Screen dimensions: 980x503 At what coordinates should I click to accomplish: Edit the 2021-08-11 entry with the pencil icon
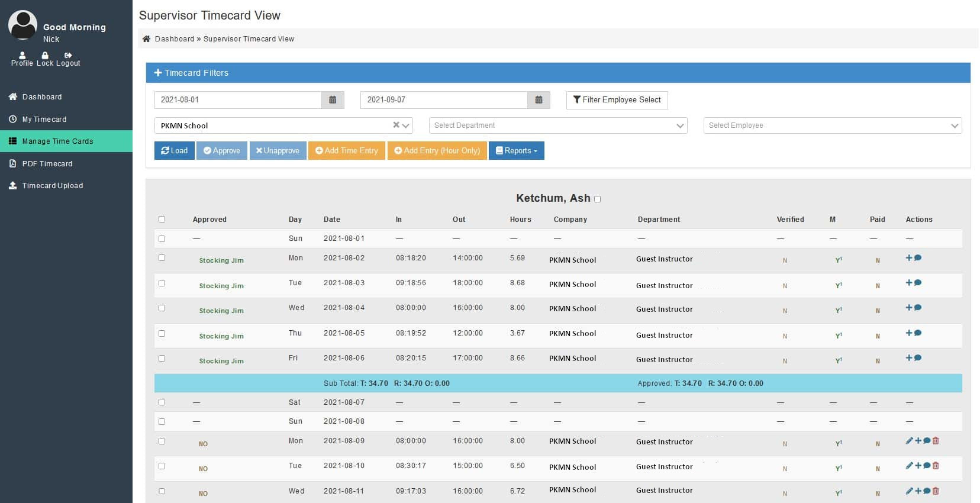pyautogui.click(x=910, y=491)
